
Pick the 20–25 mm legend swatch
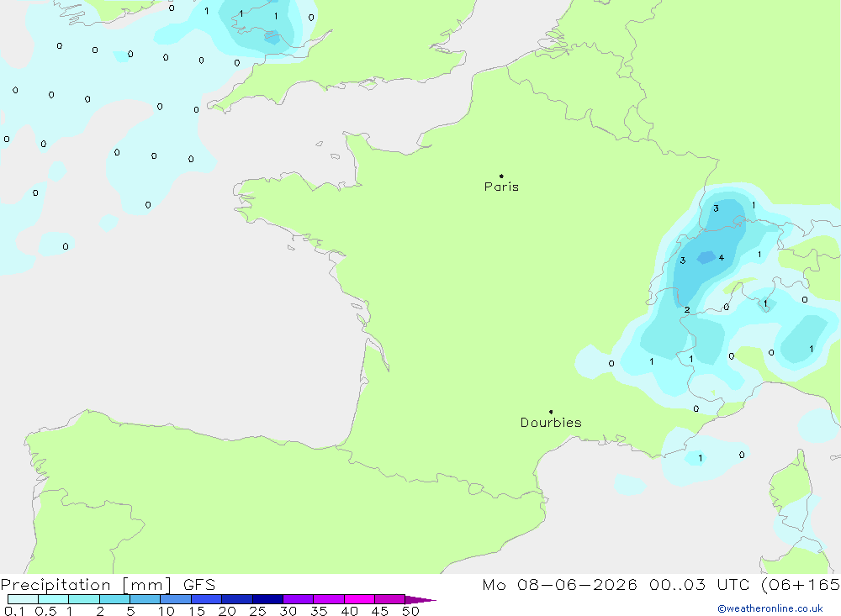pyautogui.click(x=237, y=599)
